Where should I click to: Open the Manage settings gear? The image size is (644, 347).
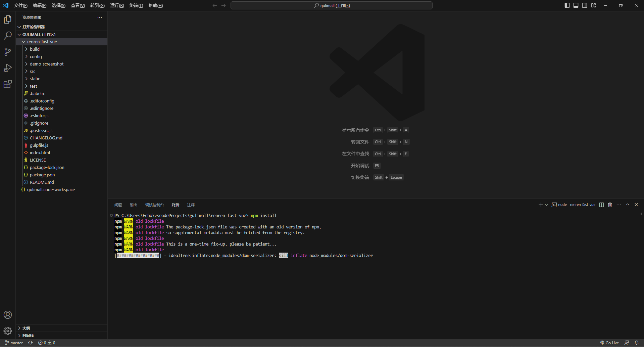(x=8, y=331)
